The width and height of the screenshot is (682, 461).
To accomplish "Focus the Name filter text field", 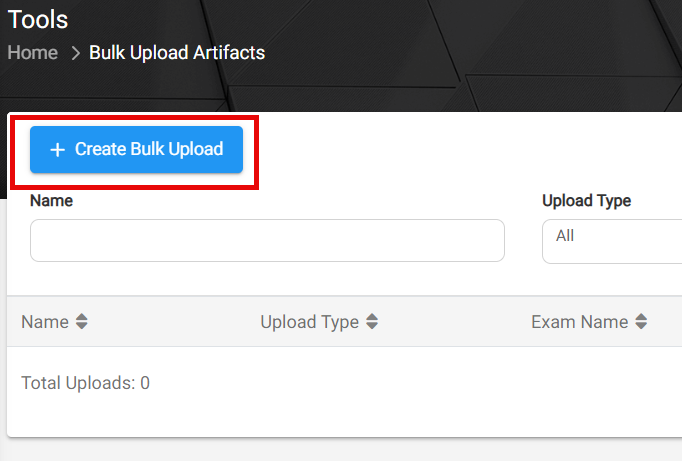I will [267, 241].
